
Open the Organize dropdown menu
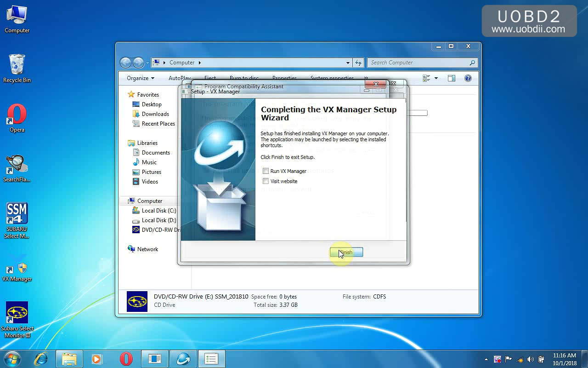140,78
